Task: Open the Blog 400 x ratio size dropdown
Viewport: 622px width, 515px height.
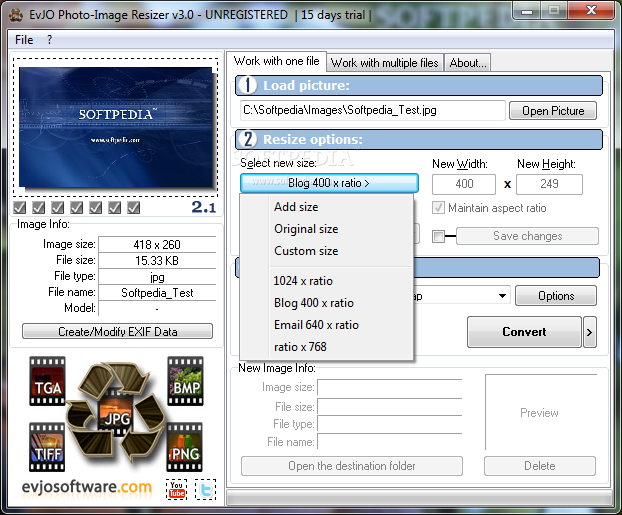Action: [329, 183]
